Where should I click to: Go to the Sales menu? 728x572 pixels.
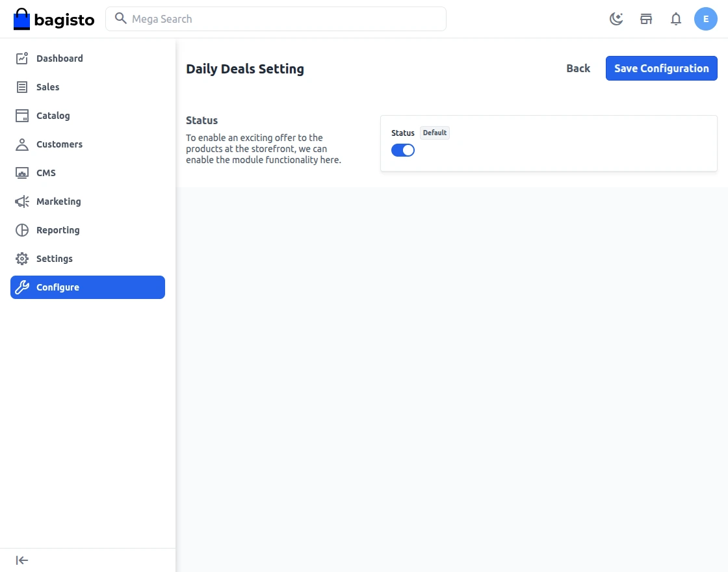point(48,87)
